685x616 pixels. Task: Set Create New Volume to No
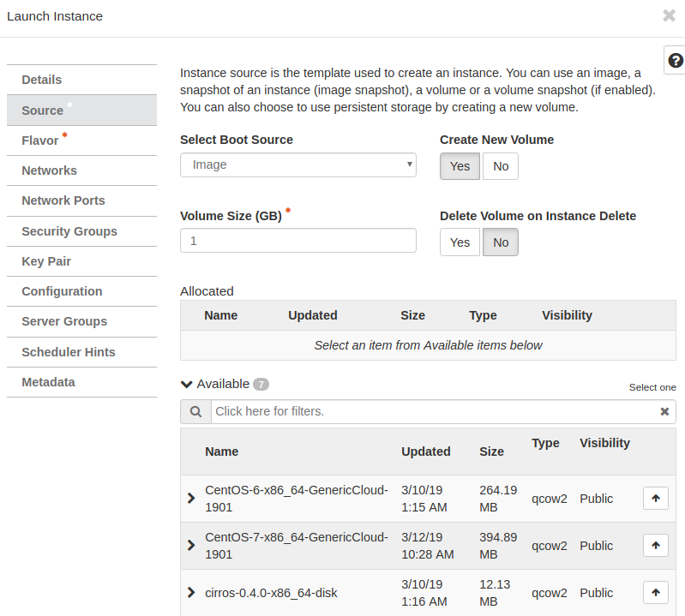(501, 166)
